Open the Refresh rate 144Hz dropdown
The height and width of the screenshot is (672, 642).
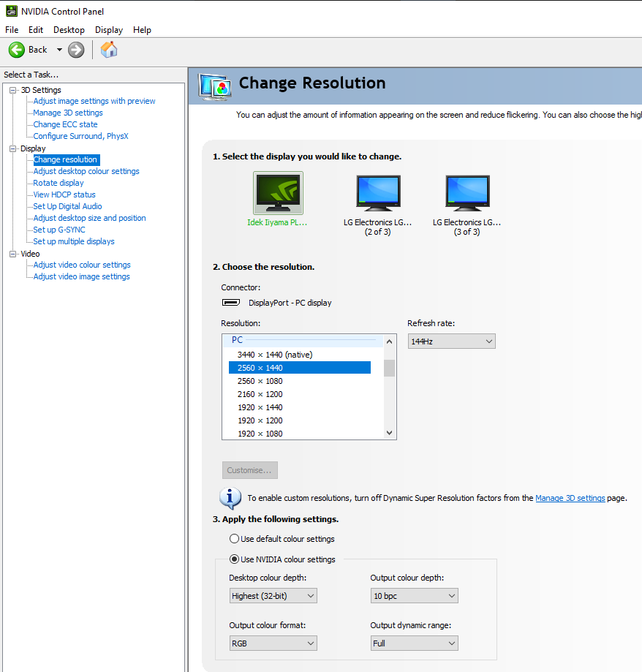(x=452, y=341)
